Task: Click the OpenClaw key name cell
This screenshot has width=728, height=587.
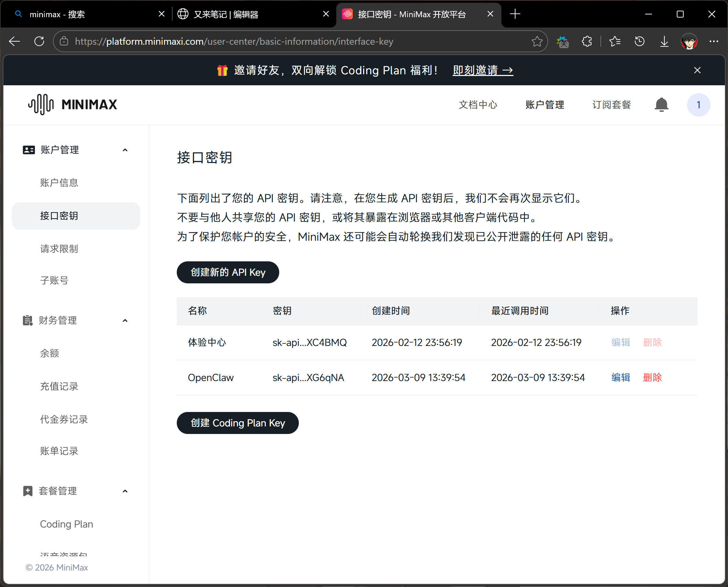Action: point(211,378)
